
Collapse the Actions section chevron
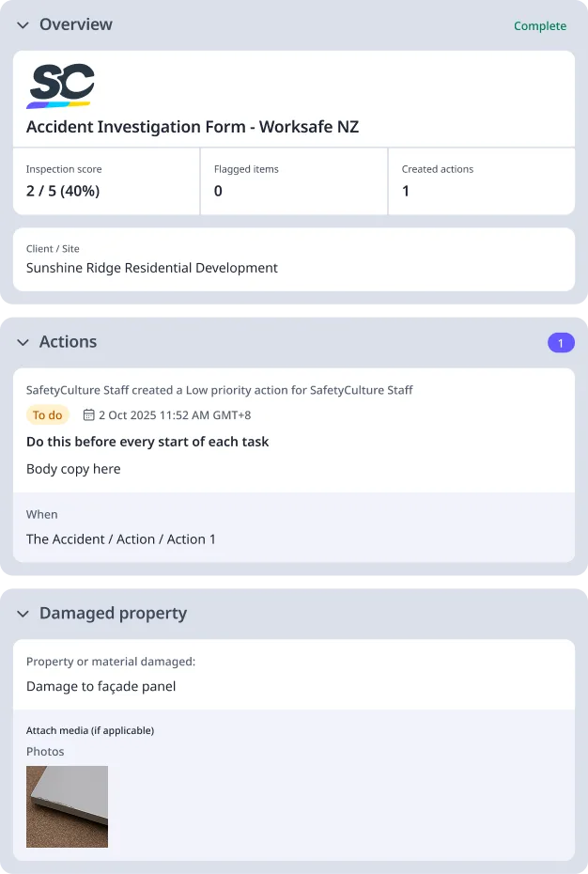click(23, 343)
